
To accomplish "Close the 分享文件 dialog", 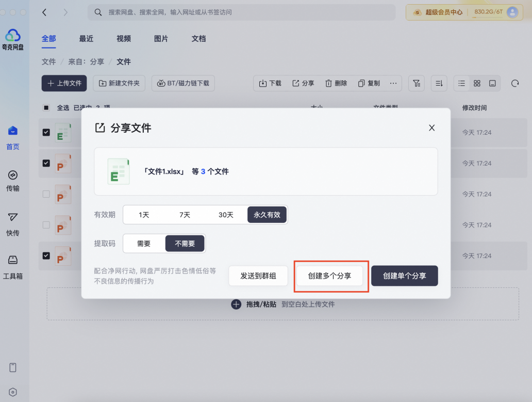I will [432, 128].
